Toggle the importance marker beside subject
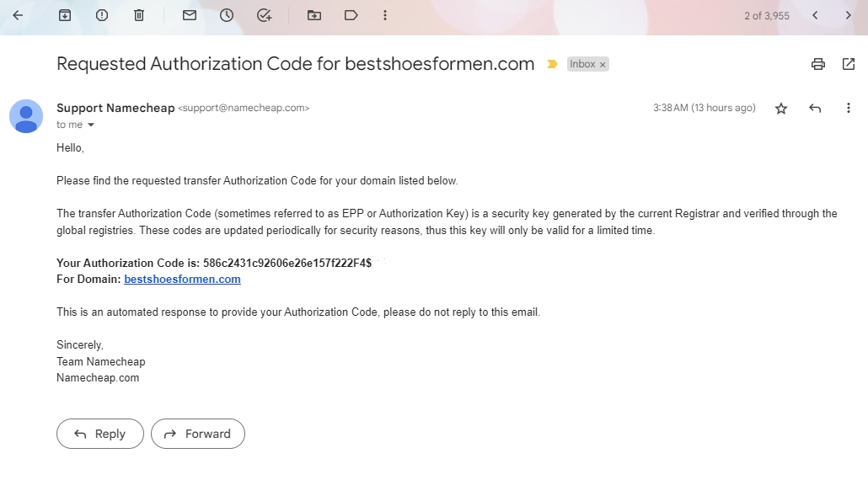 [552, 64]
